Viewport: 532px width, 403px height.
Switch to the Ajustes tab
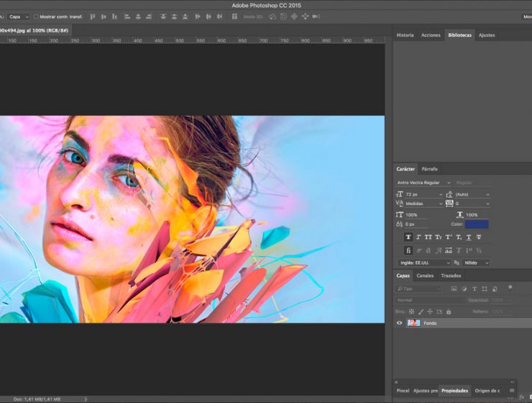point(487,35)
